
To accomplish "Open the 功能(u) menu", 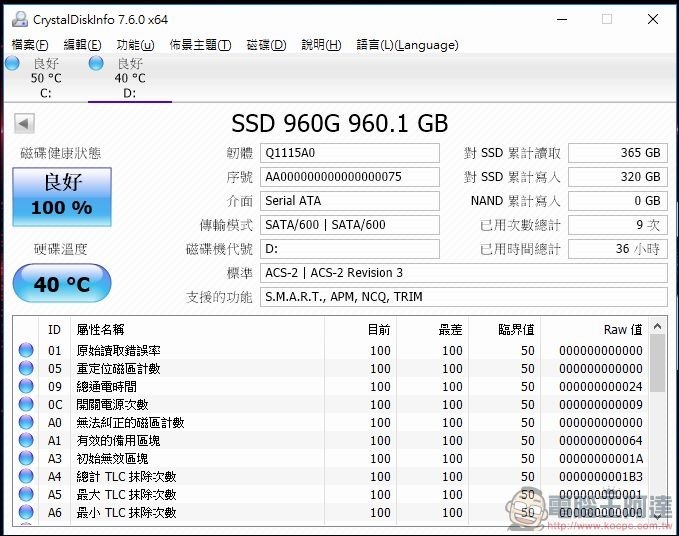I will (135, 45).
